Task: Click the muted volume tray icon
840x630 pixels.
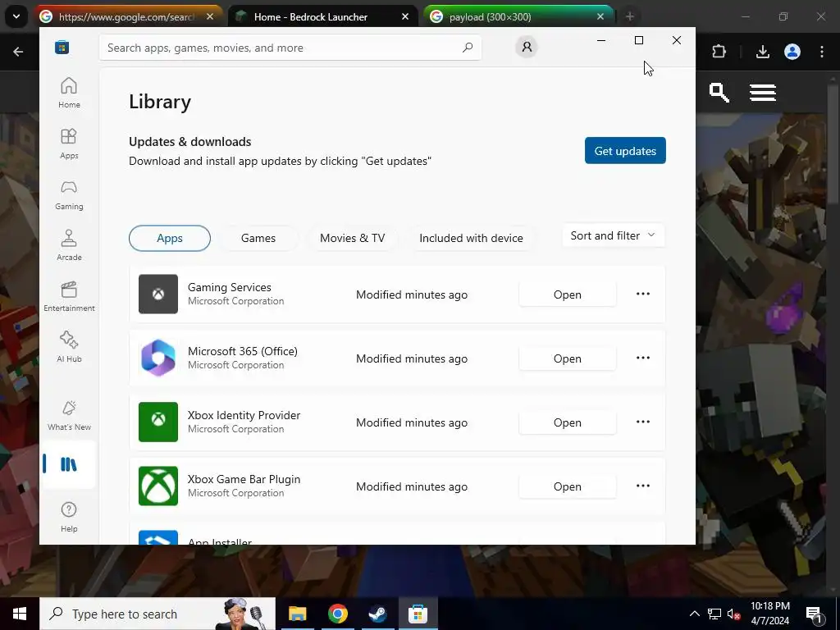Action: [x=733, y=614]
